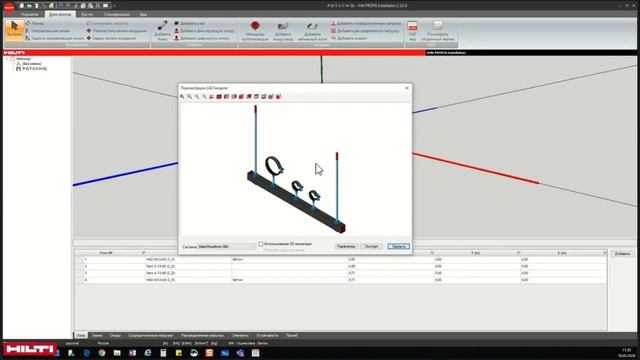The image size is (640, 360).
Task: Open the CAD вид ribbon button
Action: point(412,31)
